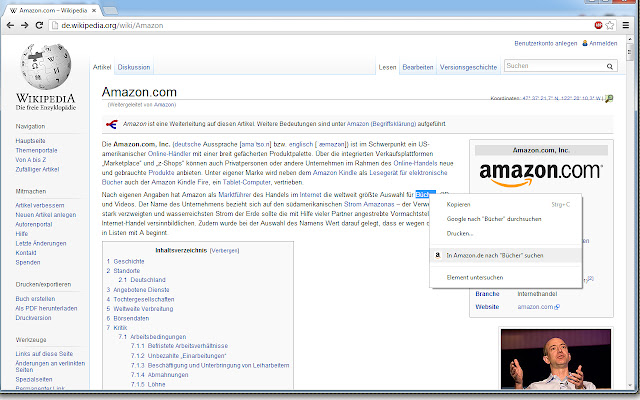Jump to 5 Weltweite Verbreitung in contents
This screenshot has width=640, height=400.
140,309
